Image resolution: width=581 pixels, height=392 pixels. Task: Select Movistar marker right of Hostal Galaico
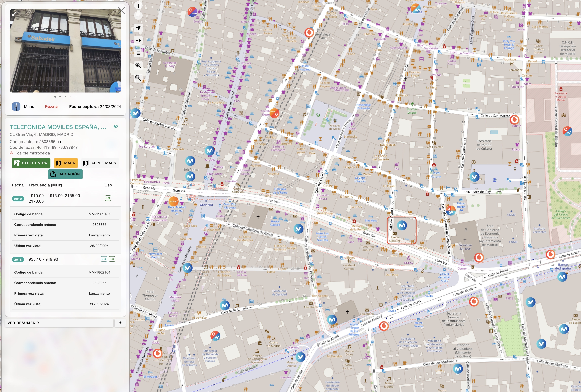[x=299, y=229]
